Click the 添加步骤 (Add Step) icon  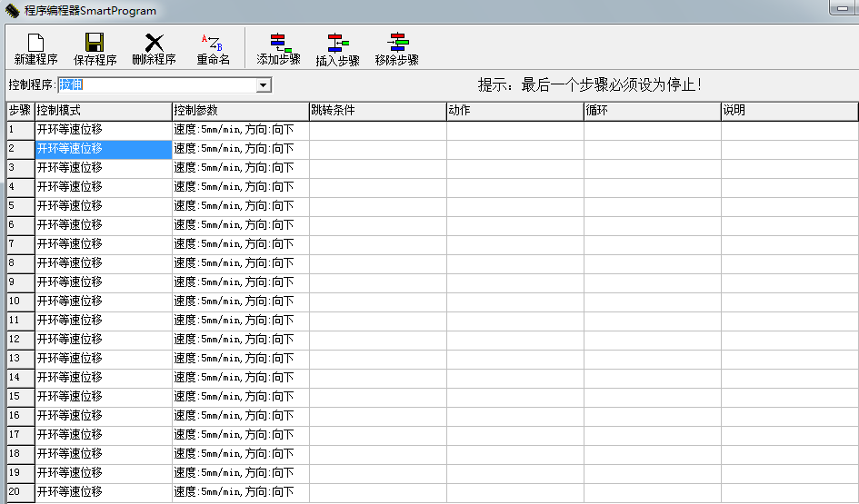click(278, 43)
